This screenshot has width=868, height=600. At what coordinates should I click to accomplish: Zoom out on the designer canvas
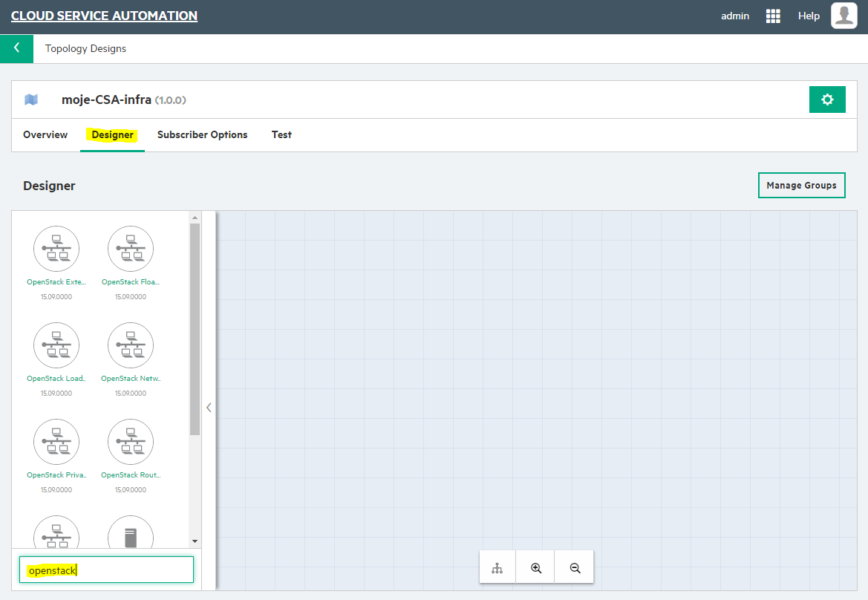tap(575, 568)
